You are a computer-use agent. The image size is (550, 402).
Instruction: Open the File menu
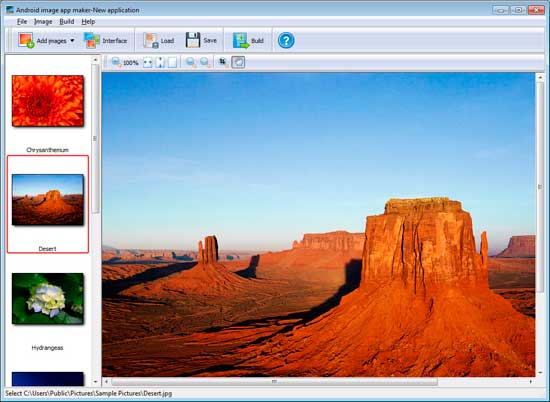(22, 22)
